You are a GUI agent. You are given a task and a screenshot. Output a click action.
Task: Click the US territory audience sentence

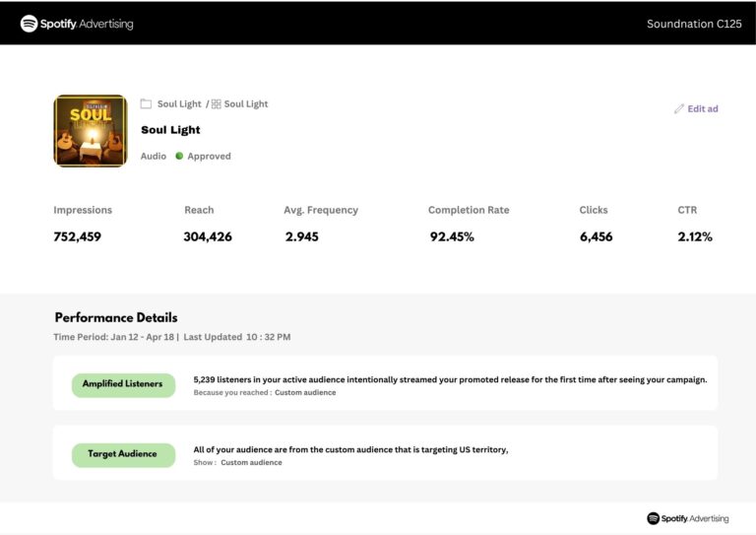(350, 449)
